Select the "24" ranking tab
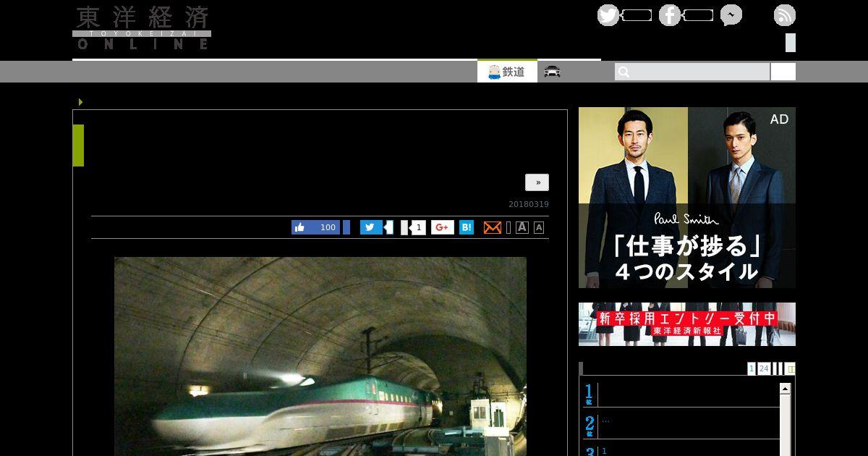Viewport: 868px width, 456px height. point(764,368)
